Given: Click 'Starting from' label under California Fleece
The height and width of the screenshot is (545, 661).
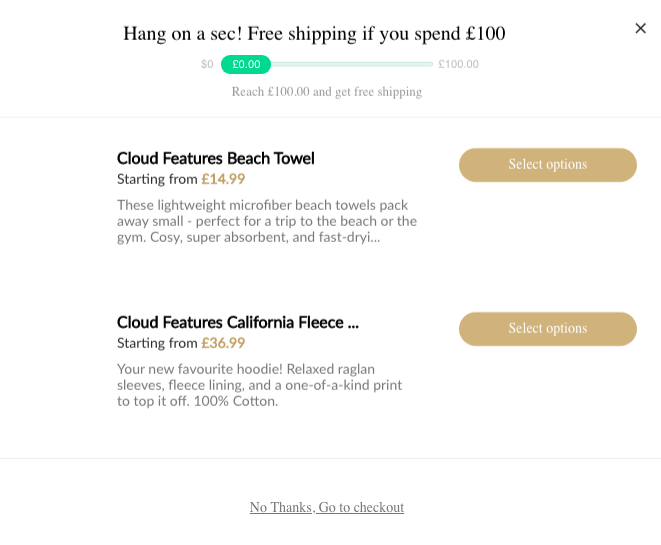Looking at the screenshot, I should point(157,343).
